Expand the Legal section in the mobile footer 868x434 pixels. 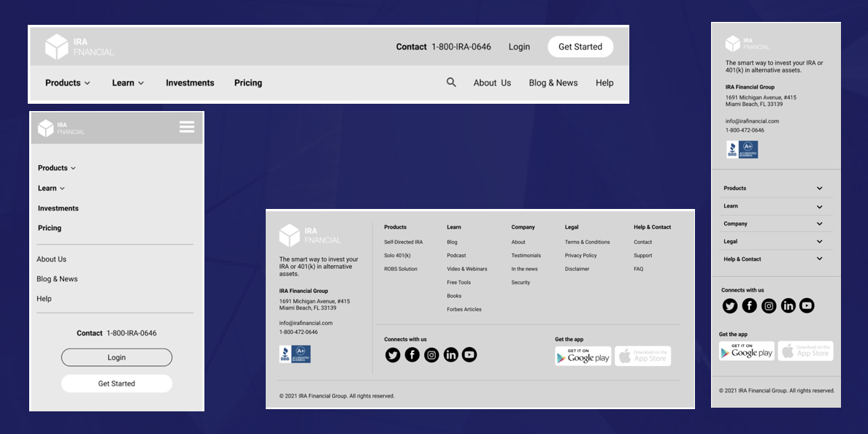775,241
